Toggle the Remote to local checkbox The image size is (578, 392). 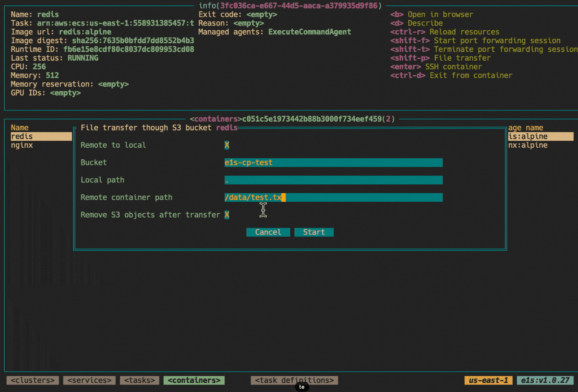point(227,145)
